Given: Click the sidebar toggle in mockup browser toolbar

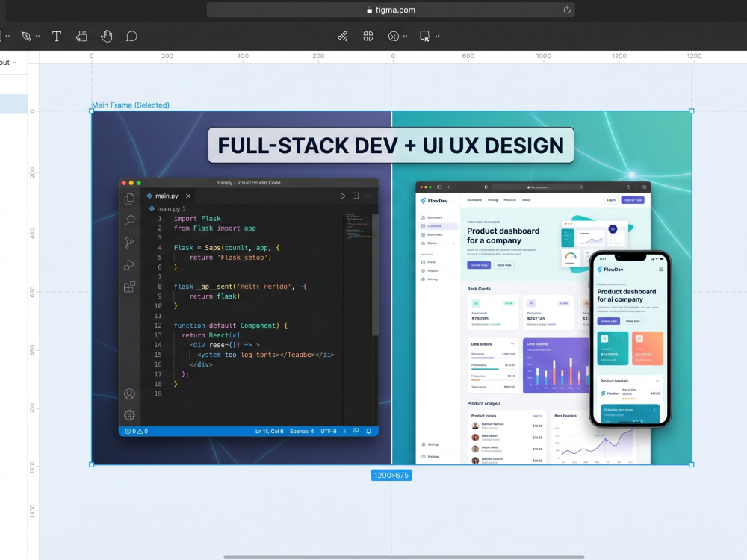Looking at the screenshot, I should (x=439, y=187).
